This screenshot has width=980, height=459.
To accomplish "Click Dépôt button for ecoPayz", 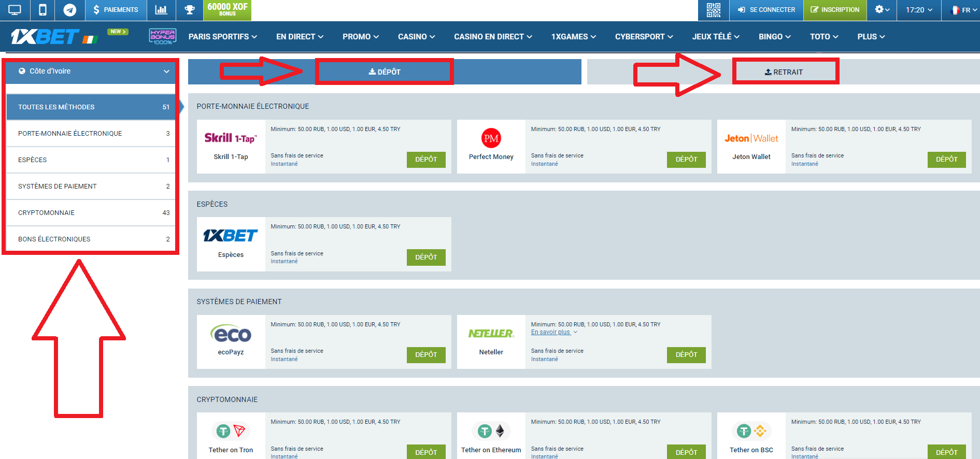I will point(426,355).
